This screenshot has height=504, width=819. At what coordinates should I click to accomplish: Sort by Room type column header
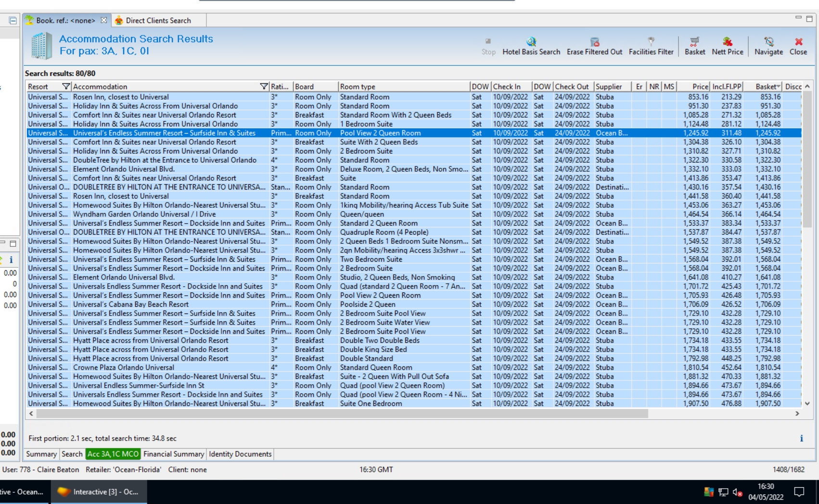[x=404, y=87]
